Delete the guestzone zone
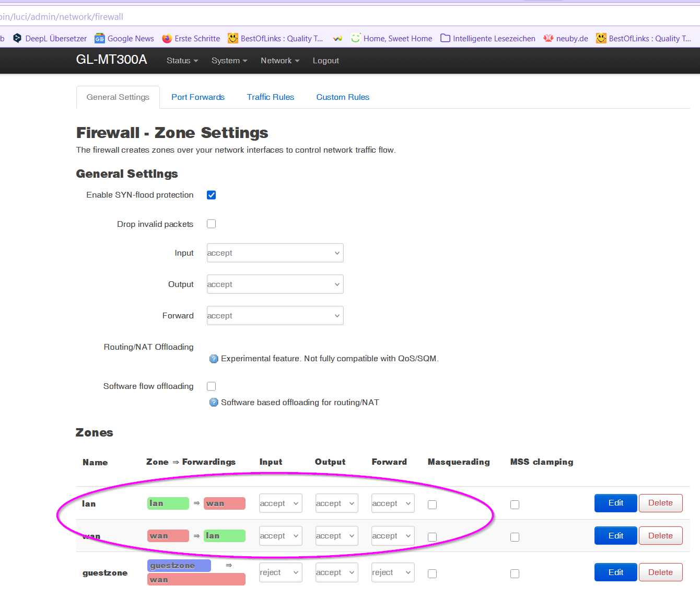The height and width of the screenshot is (597, 700). click(660, 572)
